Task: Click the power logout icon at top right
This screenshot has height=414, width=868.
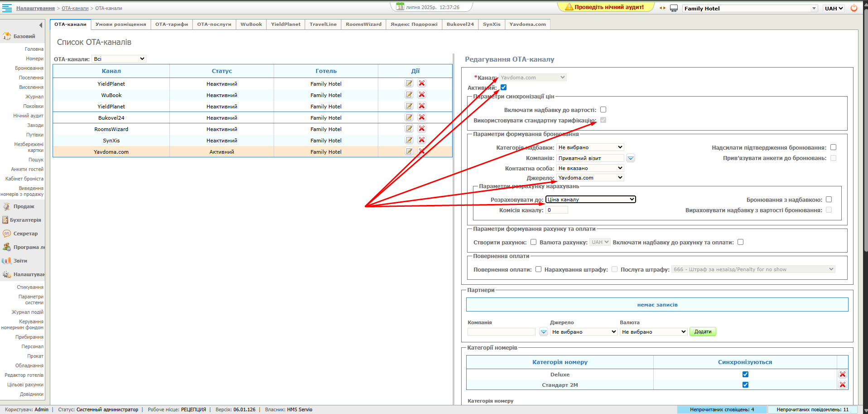Action: (854, 8)
